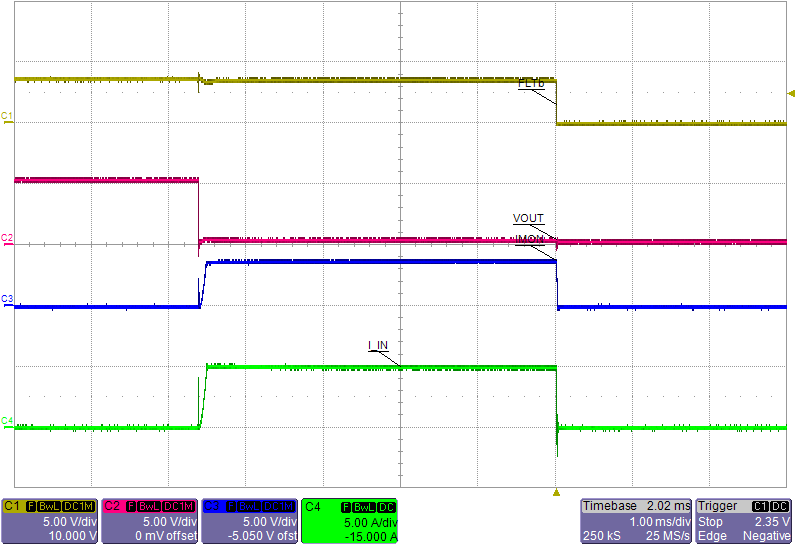Click the Stop trigger mode text
This screenshot has width=797, height=546.
[710, 522]
